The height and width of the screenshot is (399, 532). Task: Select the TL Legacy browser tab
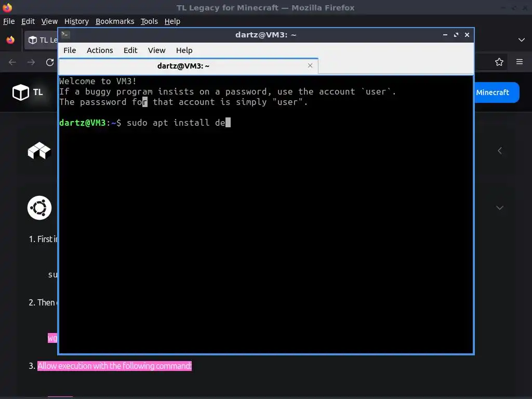click(x=42, y=40)
